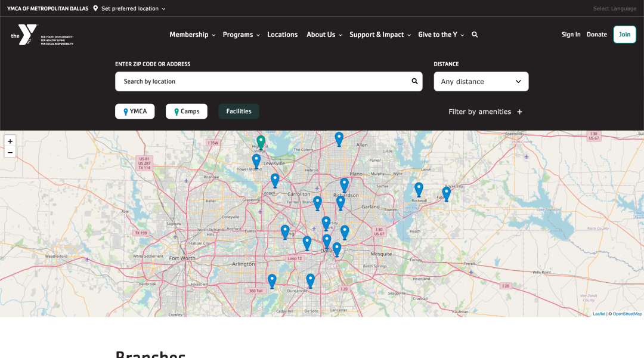The image size is (644, 358).
Task: Open Set preferred location dropdown
Action: [x=130, y=9]
